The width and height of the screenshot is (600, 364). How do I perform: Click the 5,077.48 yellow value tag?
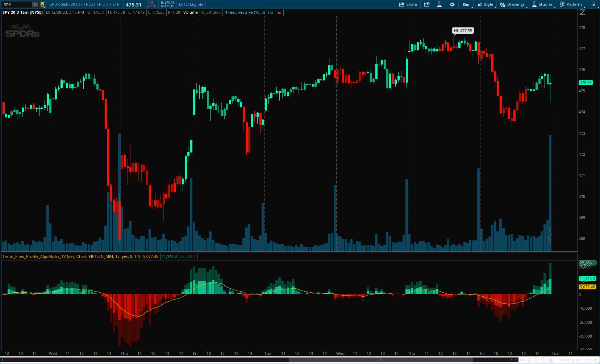[x=587, y=287]
